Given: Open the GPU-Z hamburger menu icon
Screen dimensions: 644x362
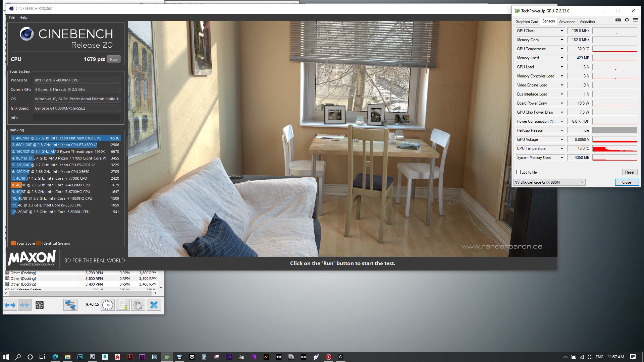Looking at the screenshot, I should pos(635,20).
